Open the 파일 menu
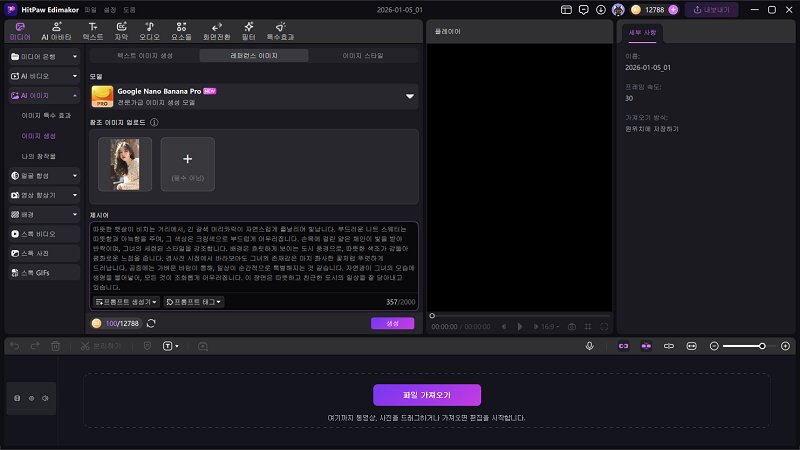800x450 pixels. tap(90, 10)
